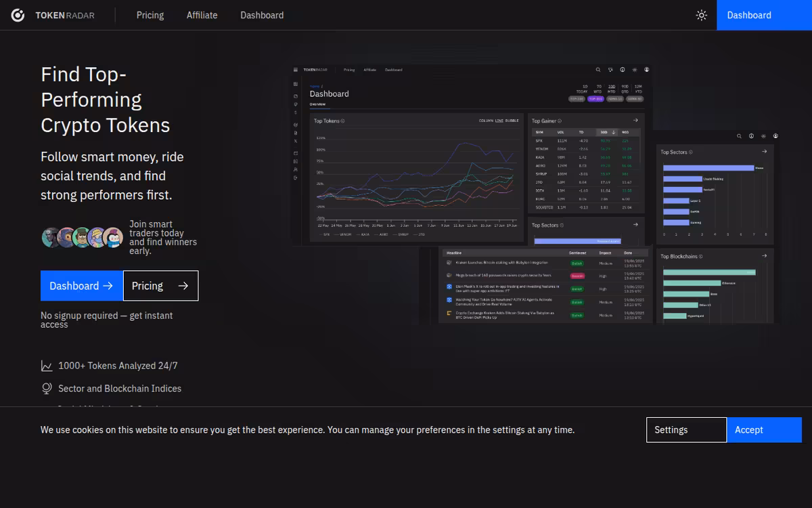Open cookie Settings
812x508 pixels.
click(686, 430)
